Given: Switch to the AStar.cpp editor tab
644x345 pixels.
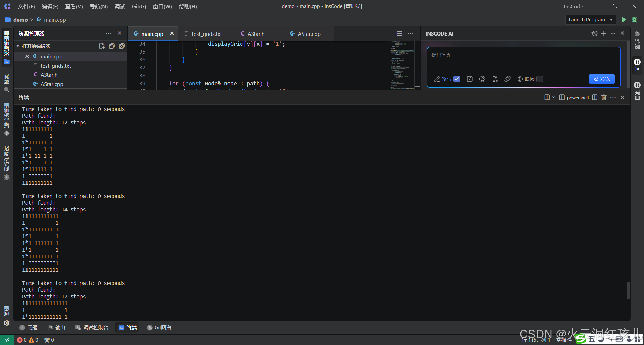Looking at the screenshot, I should [309, 34].
